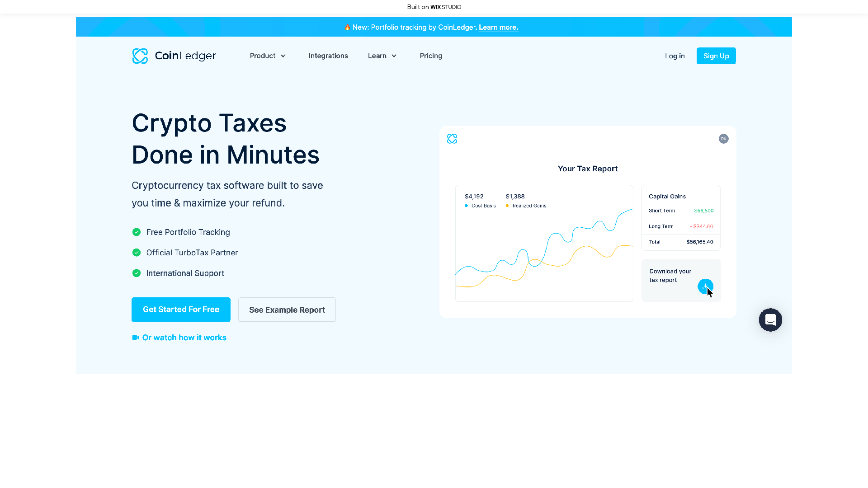
Task: Click the Built on Wix Studio label
Action: tap(434, 7)
